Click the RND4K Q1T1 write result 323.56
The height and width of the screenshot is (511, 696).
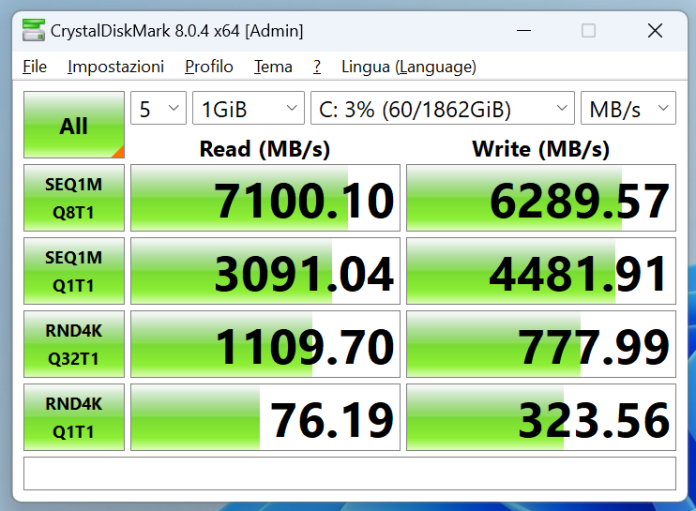click(541, 418)
